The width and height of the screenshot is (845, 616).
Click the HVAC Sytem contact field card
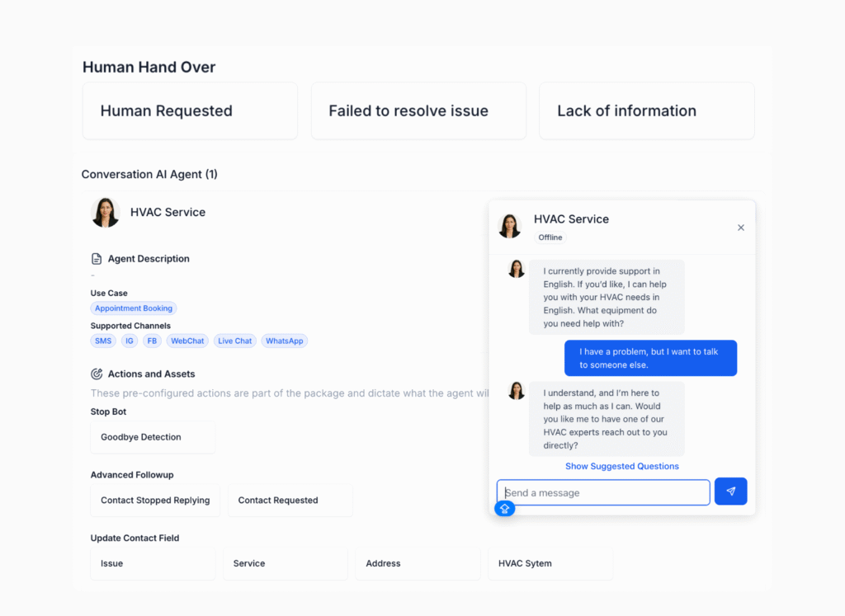550,564
